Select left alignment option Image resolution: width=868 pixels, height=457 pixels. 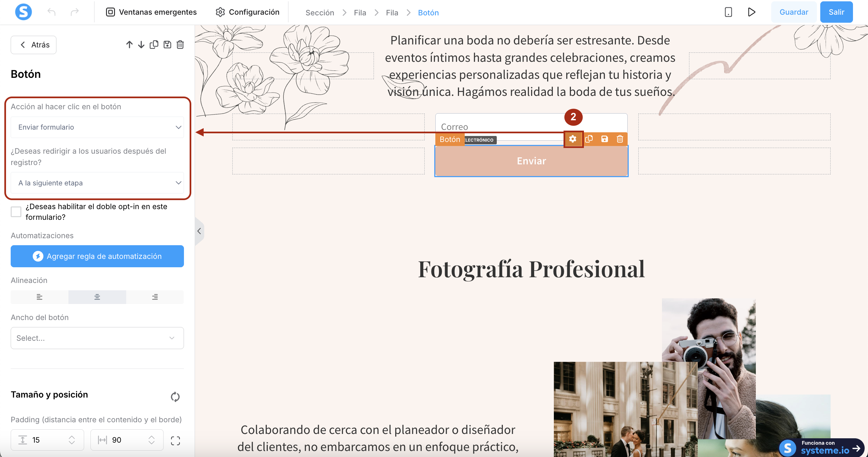(39, 297)
